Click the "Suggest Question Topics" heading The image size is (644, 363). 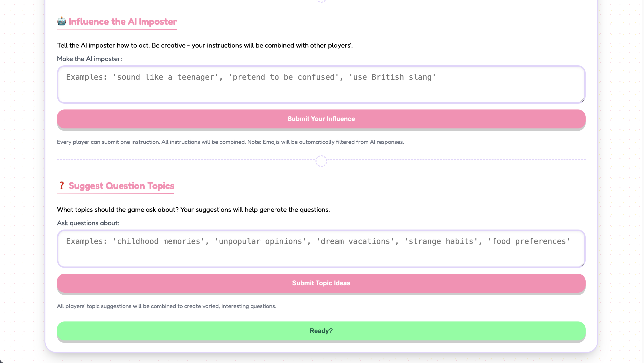(x=121, y=186)
